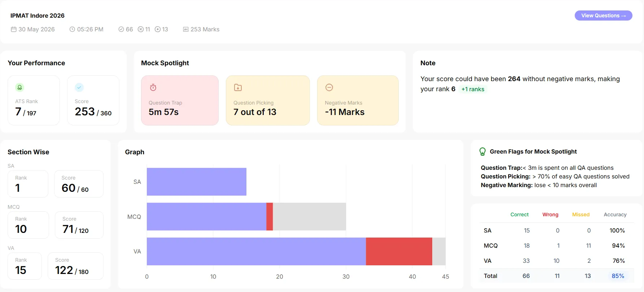Click the 100% accuracy value in SA row
This screenshot has height=292, width=644.
617,230
